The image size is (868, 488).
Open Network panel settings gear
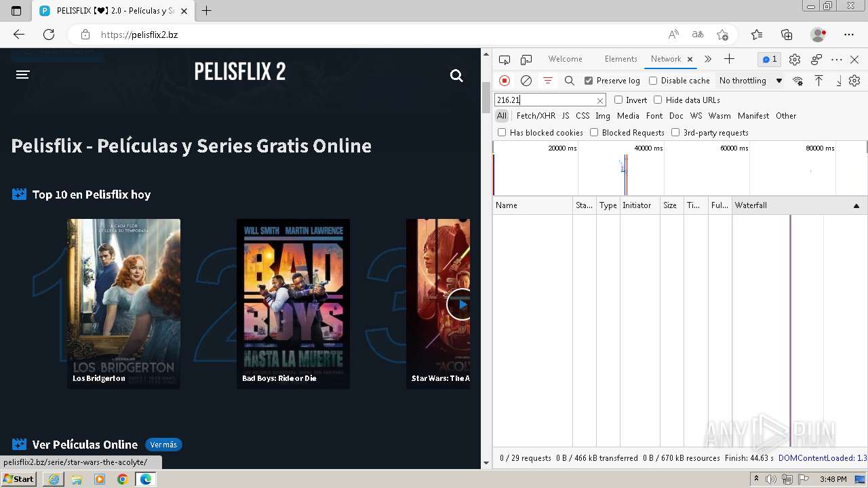(854, 81)
